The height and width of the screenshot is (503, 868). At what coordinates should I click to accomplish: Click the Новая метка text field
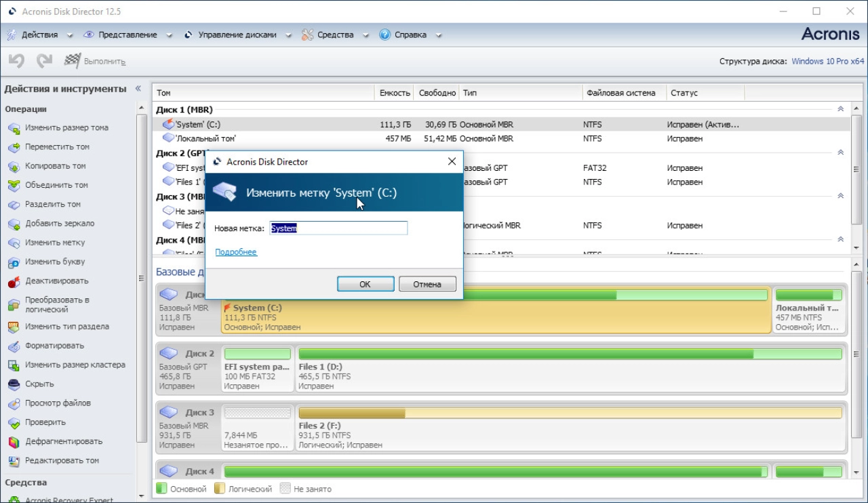tap(338, 228)
